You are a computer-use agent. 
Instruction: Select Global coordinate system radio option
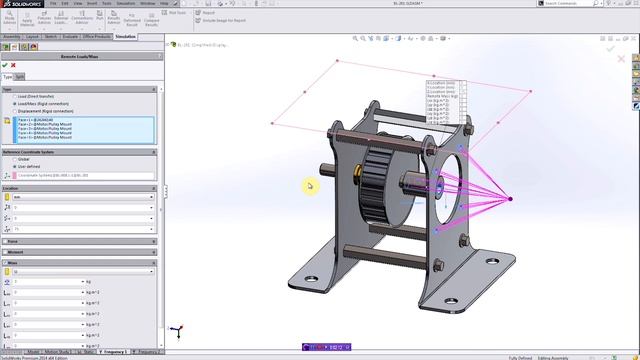[15, 159]
